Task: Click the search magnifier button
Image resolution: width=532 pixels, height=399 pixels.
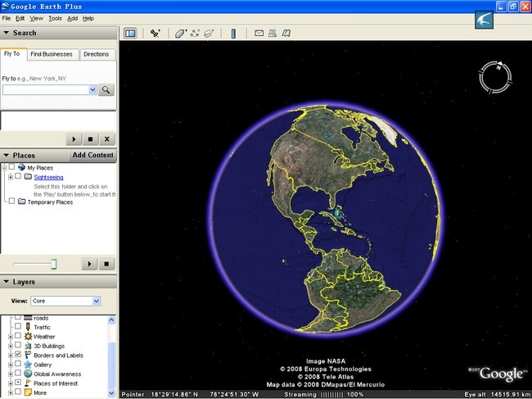Action: point(106,89)
